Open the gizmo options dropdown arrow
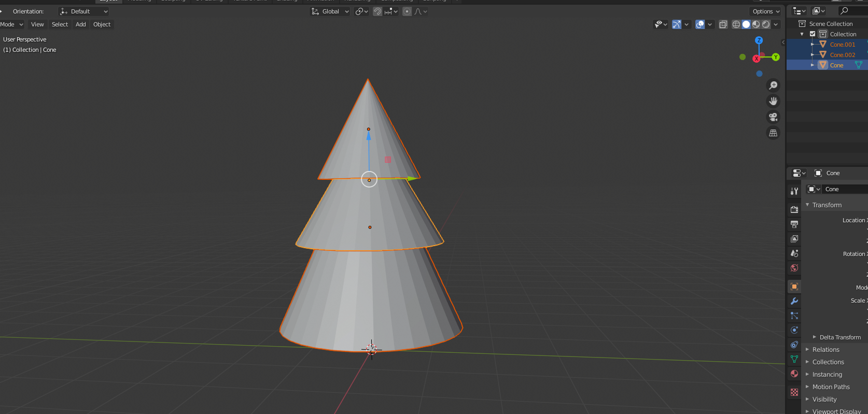 (x=687, y=24)
